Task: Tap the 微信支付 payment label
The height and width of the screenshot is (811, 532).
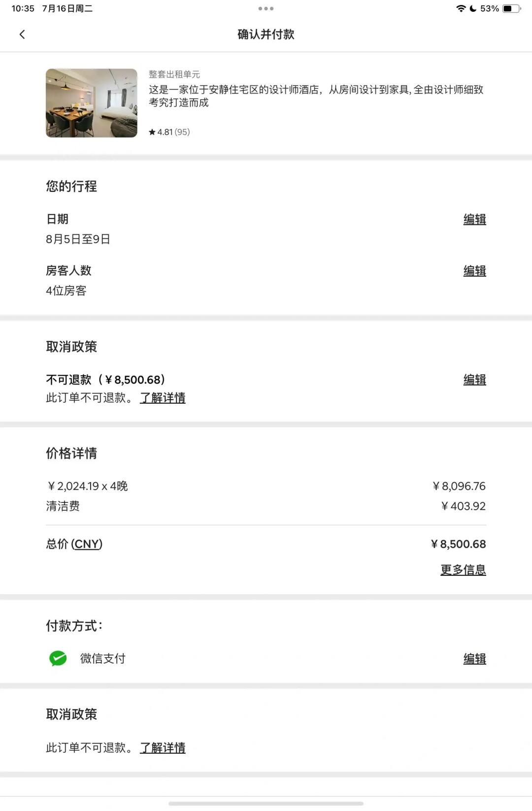Action: click(103, 659)
